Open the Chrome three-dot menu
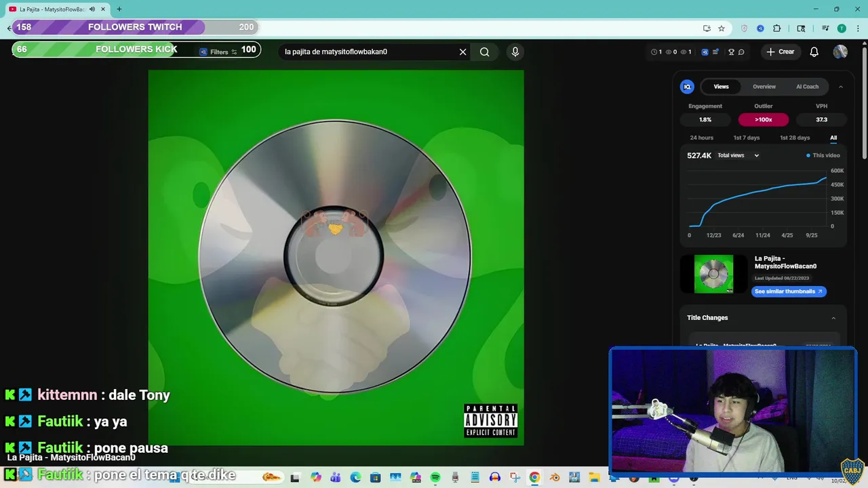The height and width of the screenshot is (488, 868). click(858, 28)
